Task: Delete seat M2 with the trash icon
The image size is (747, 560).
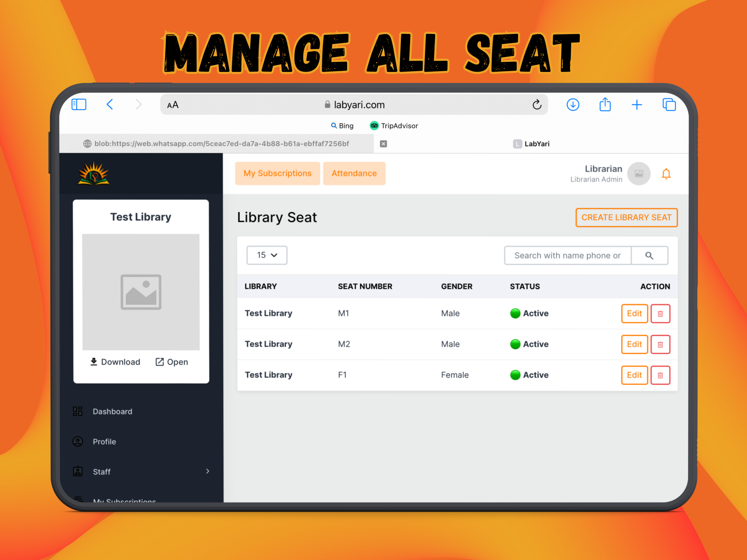Action: (x=660, y=345)
